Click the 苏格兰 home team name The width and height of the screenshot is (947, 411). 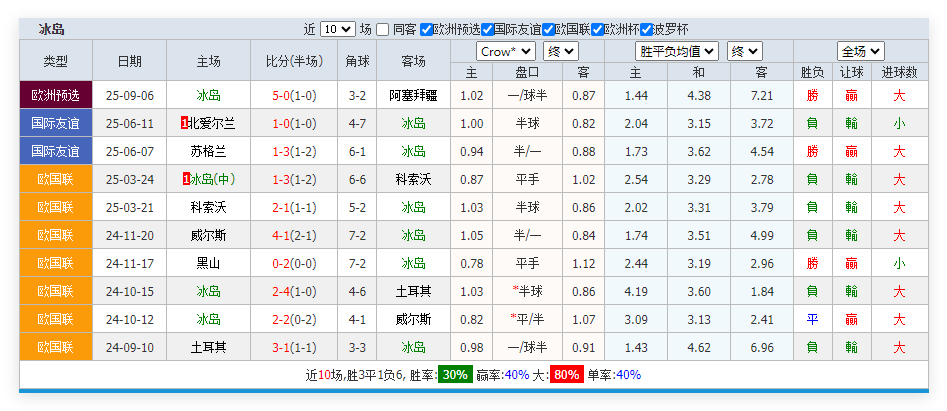pos(208,151)
